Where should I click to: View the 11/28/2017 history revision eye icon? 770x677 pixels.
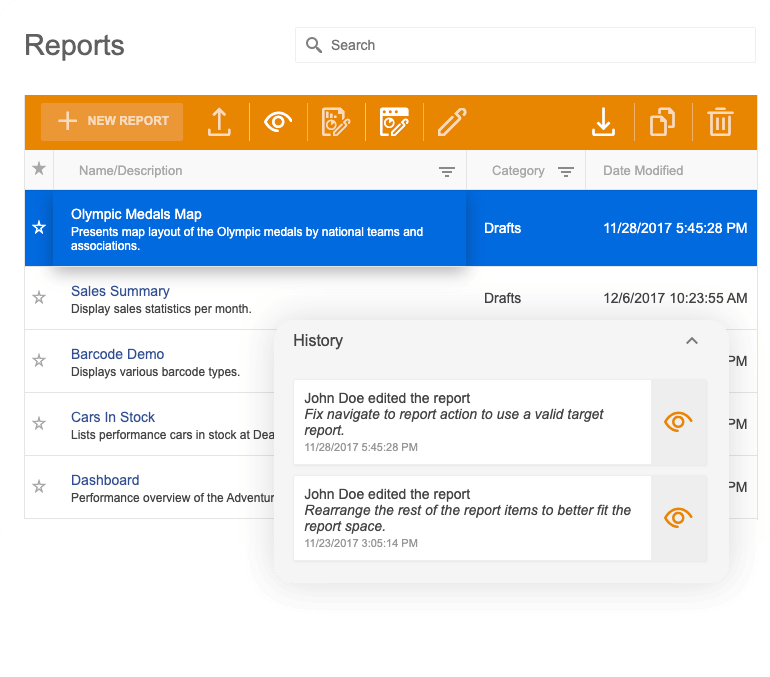point(678,422)
